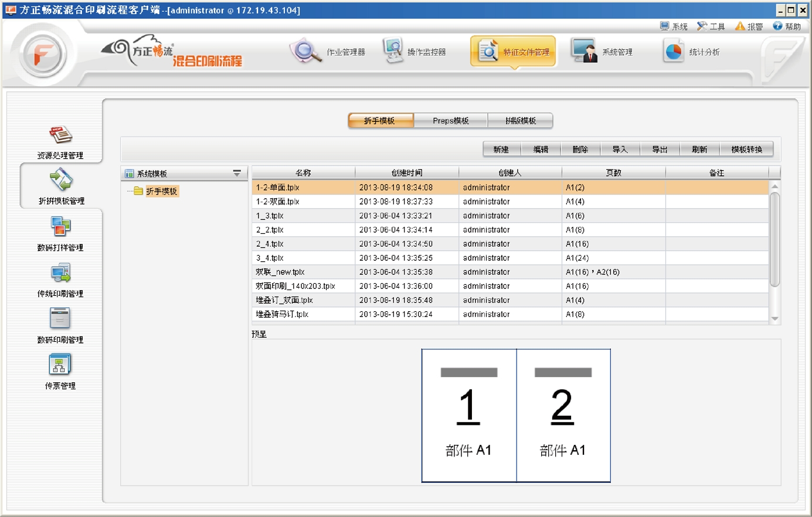Open 系统管理 system management icon

coord(584,52)
